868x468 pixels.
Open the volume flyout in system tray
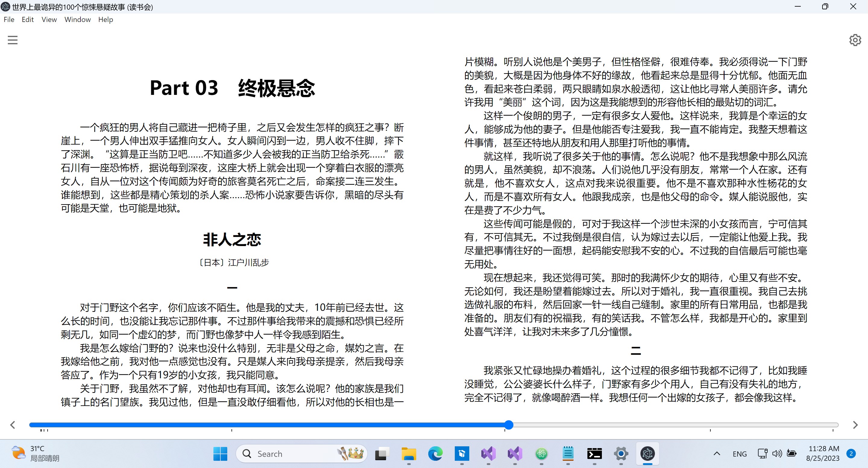tap(776, 454)
